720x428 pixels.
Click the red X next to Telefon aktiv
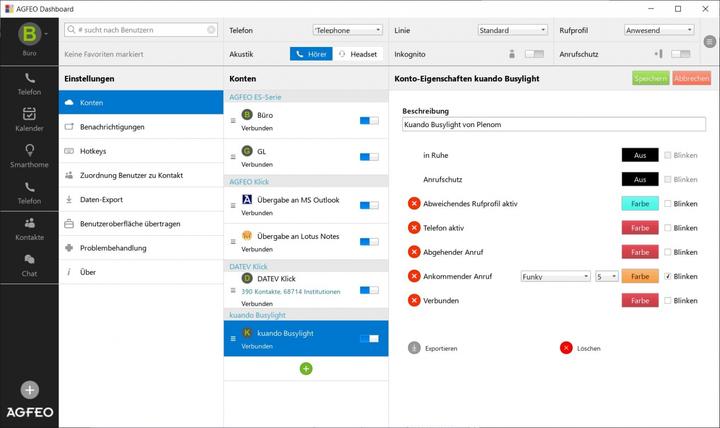click(414, 228)
